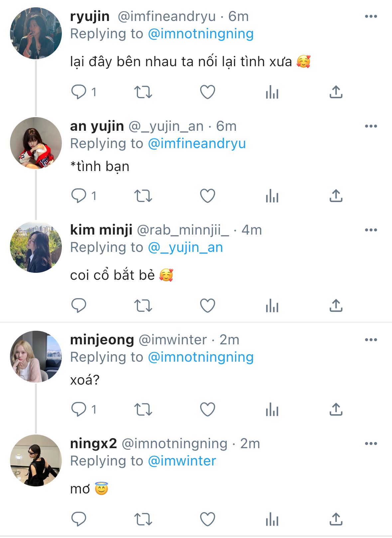Share kim minji's tweet
The image size is (392, 538).
point(336,306)
